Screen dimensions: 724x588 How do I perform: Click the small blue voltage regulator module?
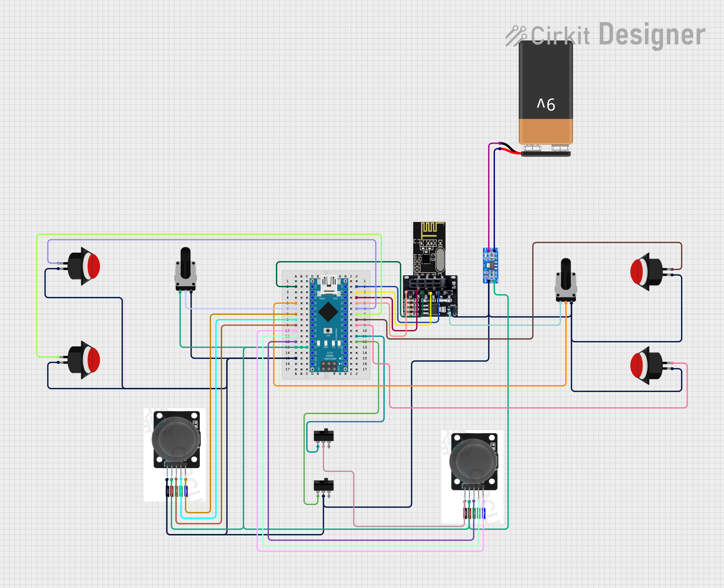pyautogui.click(x=490, y=265)
